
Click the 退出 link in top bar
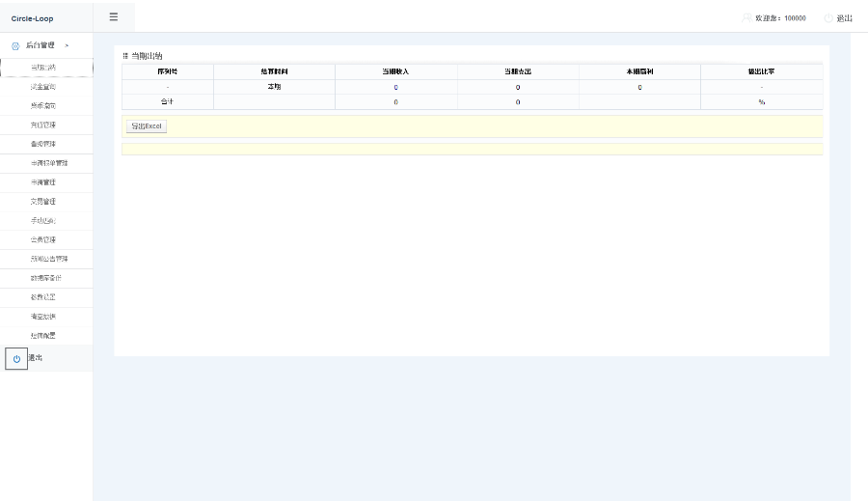tap(844, 18)
